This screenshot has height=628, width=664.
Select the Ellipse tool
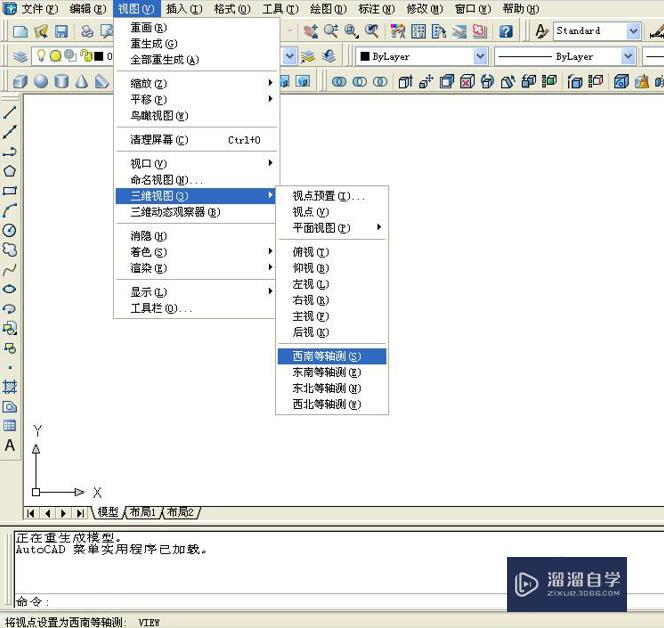click(9, 289)
